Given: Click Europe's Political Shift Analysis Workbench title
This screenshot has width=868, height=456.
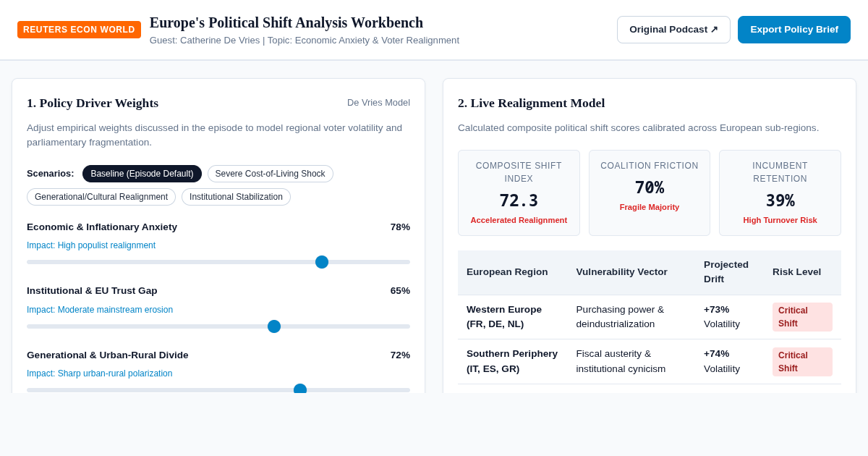Looking at the screenshot, I should 286,22.
